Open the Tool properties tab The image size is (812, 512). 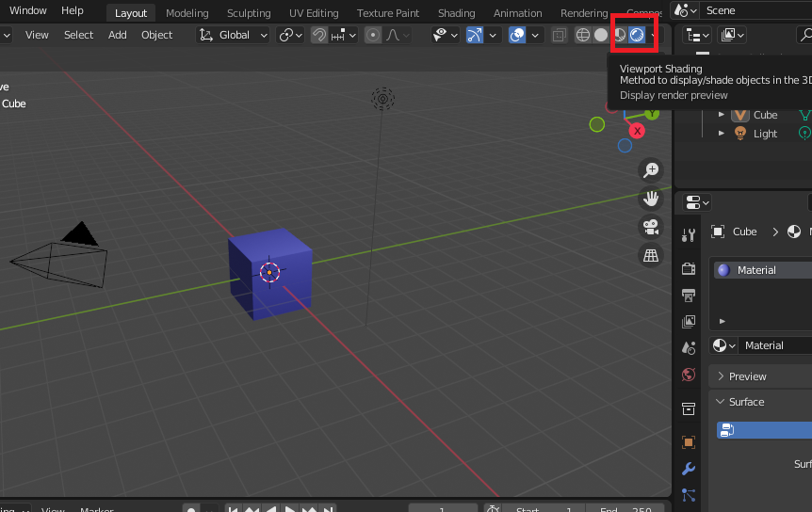(689, 236)
